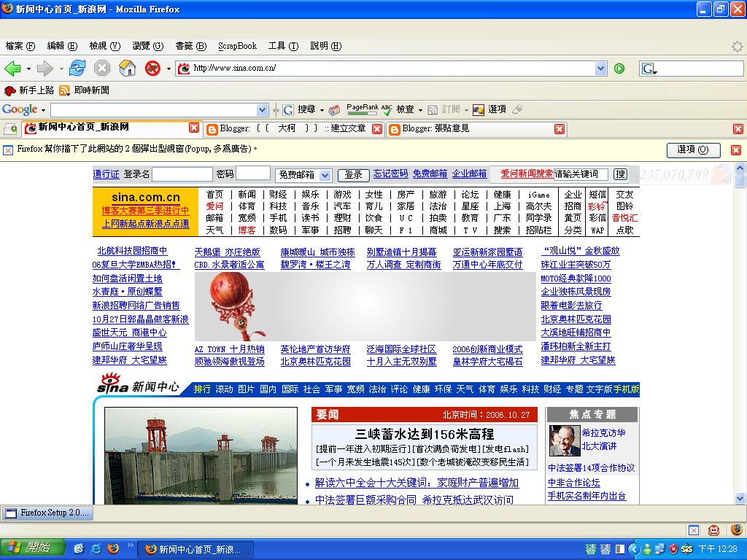The height and width of the screenshot is (560, 747).
Task: Click in the 登录名 username field
Action: click(x=182, y=174)
